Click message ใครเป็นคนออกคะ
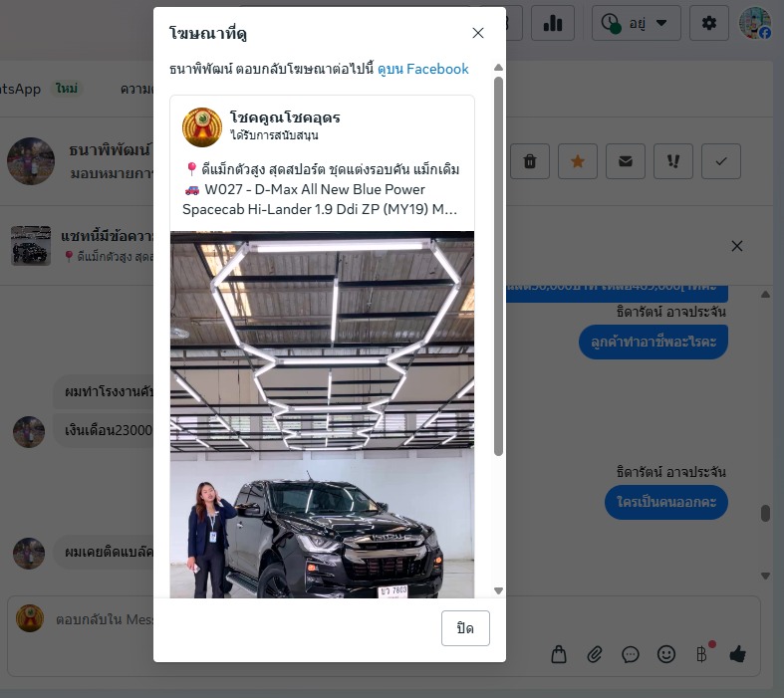 point(666,502)
